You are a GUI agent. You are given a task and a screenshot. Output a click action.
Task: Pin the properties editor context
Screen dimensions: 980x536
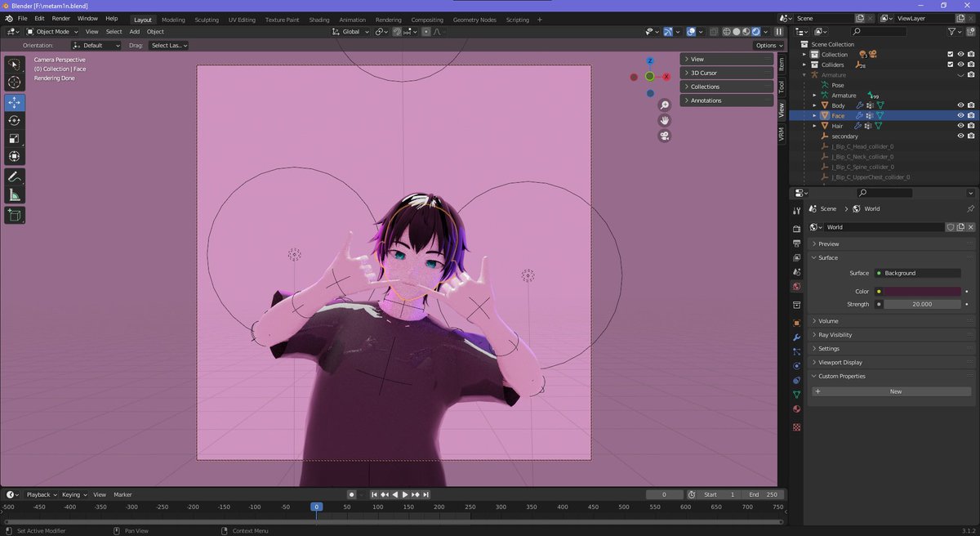click(x=970, y=209)
